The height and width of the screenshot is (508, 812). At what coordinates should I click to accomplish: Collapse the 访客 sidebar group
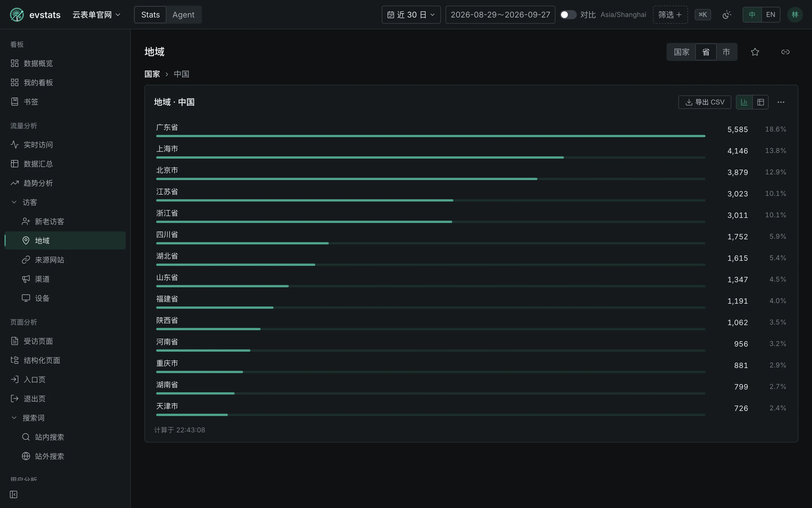pos(65,202)
